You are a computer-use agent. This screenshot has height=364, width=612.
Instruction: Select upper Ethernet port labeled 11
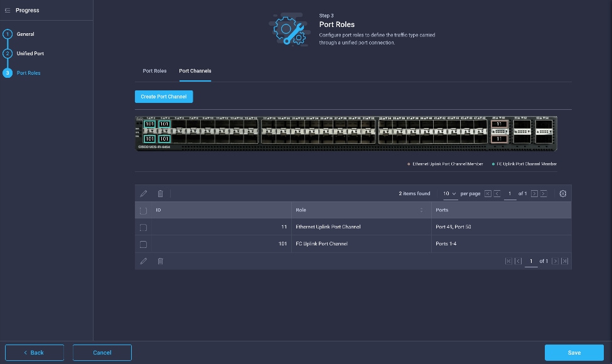(x=499, y=124)
